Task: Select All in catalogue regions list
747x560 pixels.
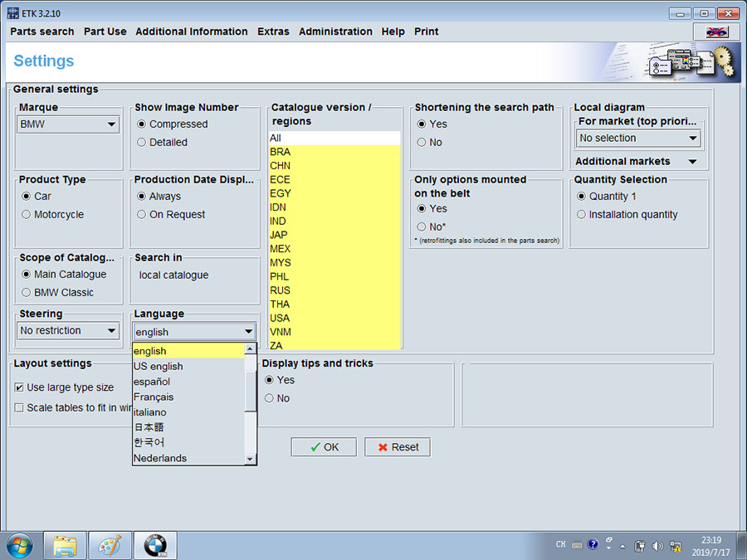Action: pyautogui.click(x=334, y=138)
